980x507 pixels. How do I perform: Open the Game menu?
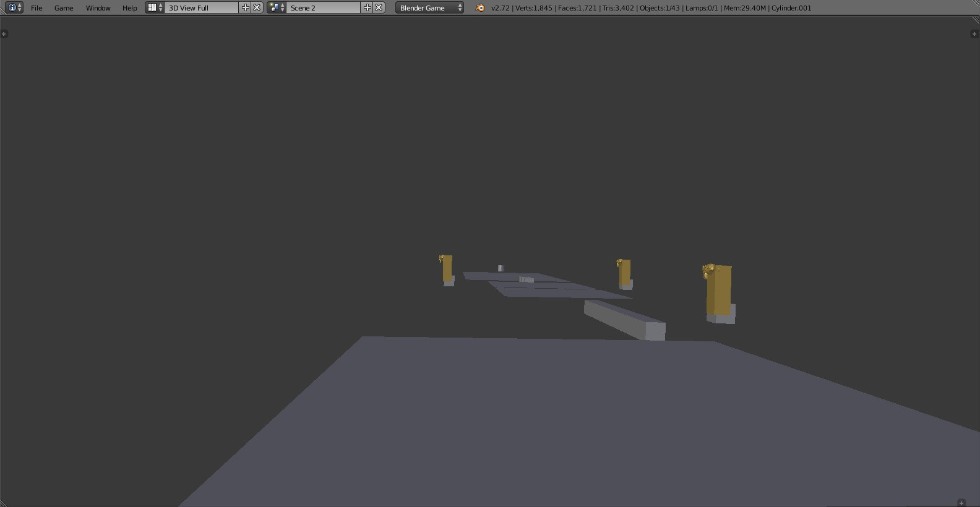pyautogui.click(x=64, y=8)
